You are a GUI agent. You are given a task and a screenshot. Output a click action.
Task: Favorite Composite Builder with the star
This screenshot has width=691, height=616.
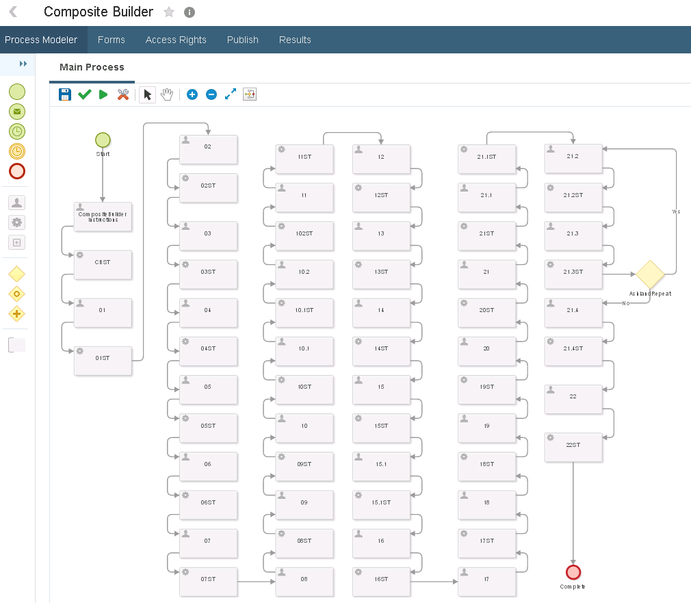coord(168,12)
